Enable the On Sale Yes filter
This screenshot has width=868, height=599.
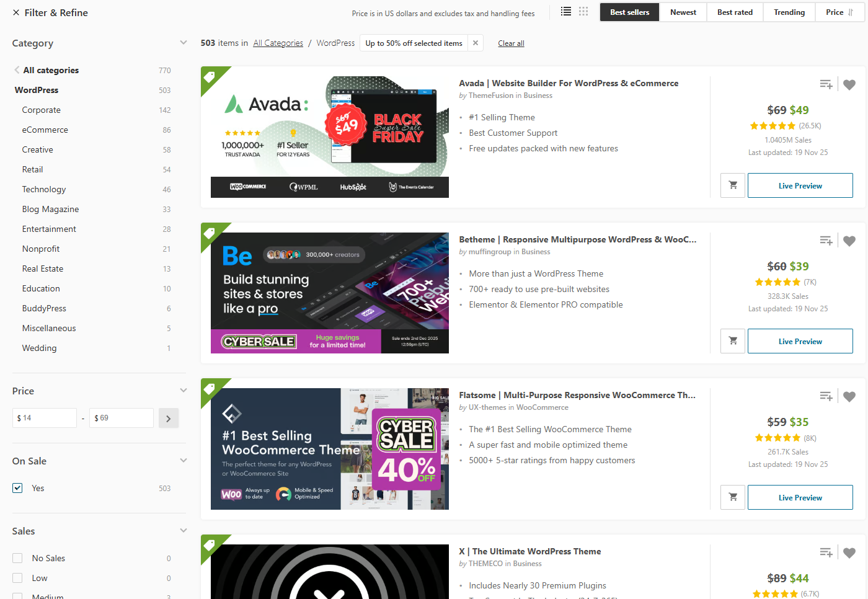(x=17, y=488)
